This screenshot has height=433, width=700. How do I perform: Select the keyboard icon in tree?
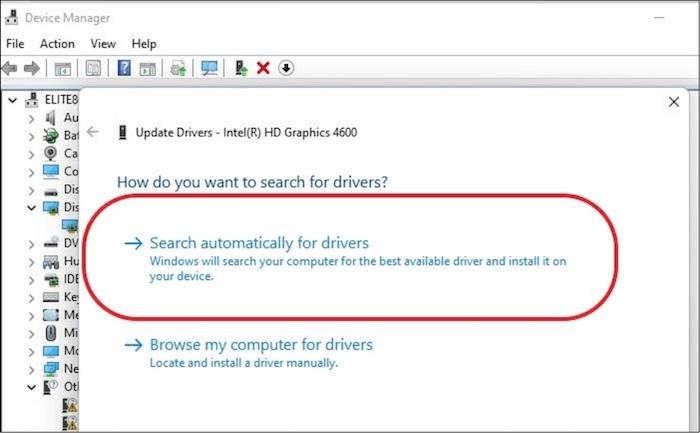51,297
